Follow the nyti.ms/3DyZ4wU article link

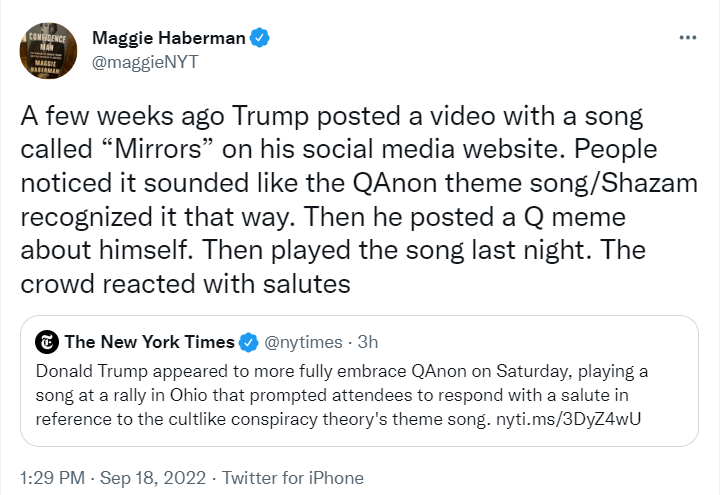(x=568, y=419)
